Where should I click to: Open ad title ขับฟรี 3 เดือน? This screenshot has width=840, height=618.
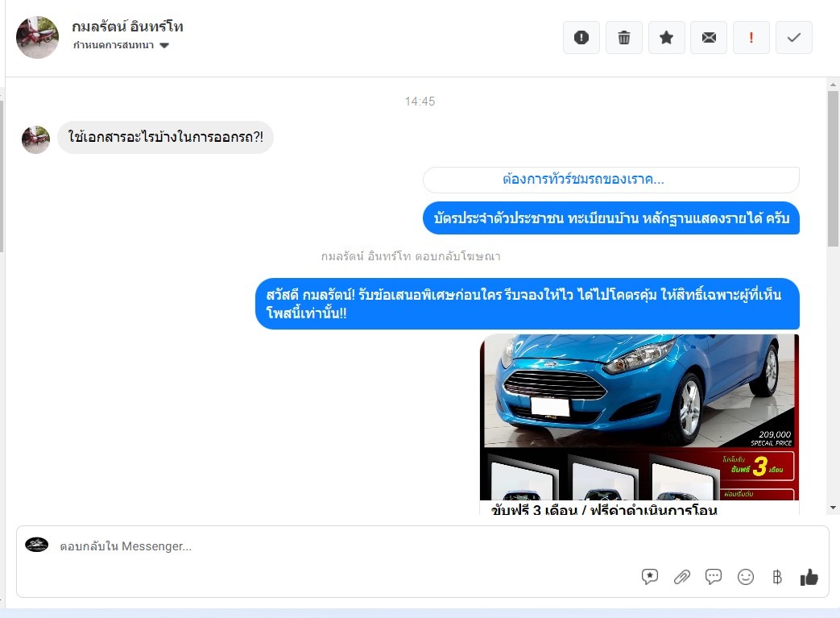click(x=604, y=509)
